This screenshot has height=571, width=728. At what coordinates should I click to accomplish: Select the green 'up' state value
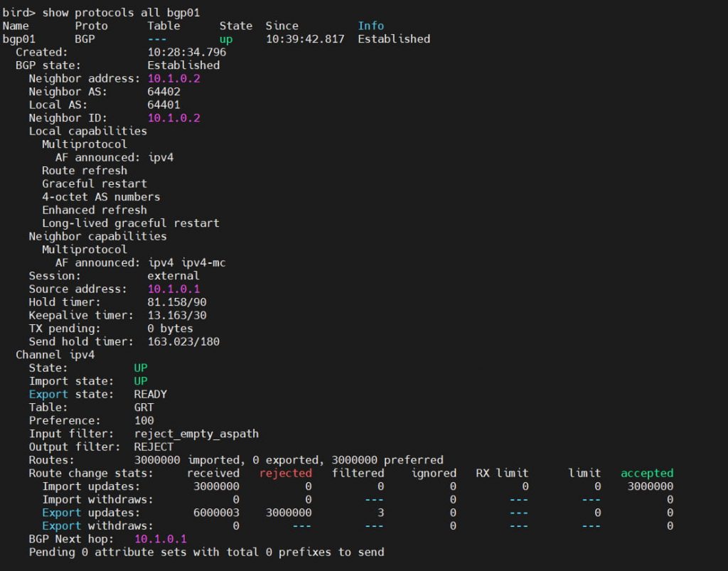pyautogui.click(x=226, y=39)
